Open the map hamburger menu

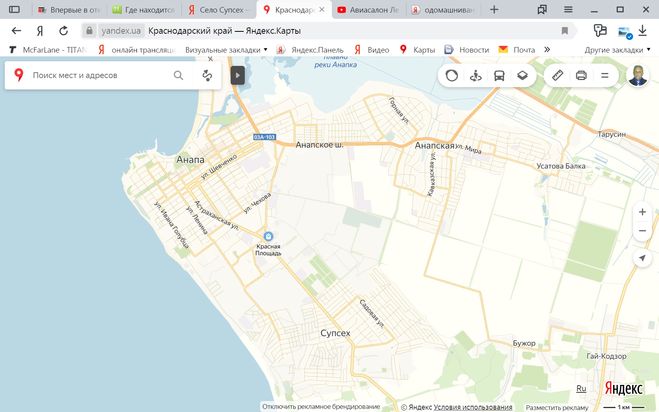pos(604,75)
